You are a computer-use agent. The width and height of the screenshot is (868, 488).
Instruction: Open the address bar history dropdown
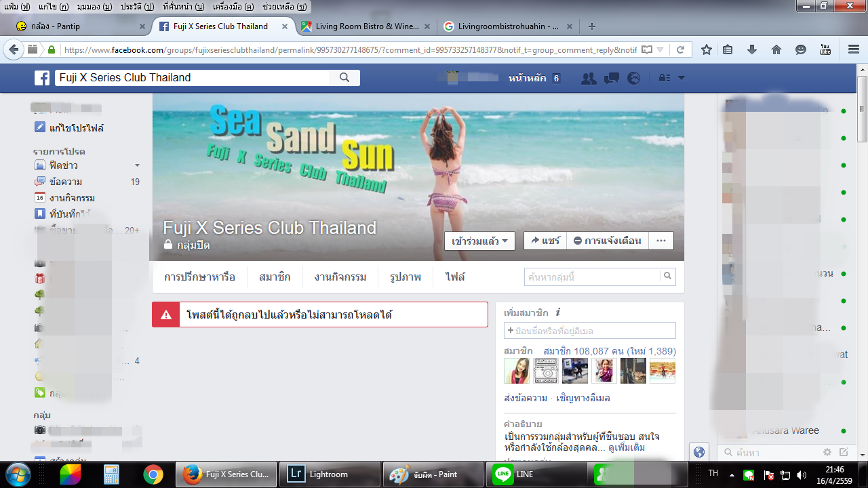point(661,49)
